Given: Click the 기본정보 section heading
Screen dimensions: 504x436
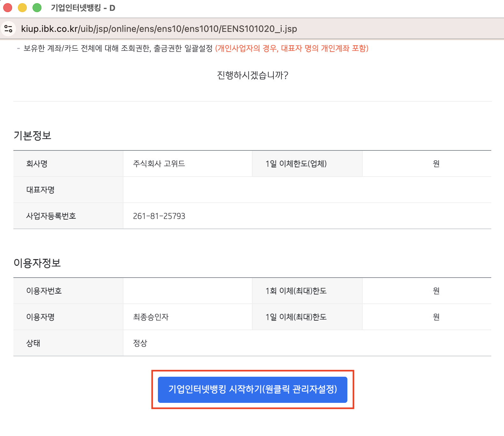Looking at the screenshot, I should (x=32, y=136).
